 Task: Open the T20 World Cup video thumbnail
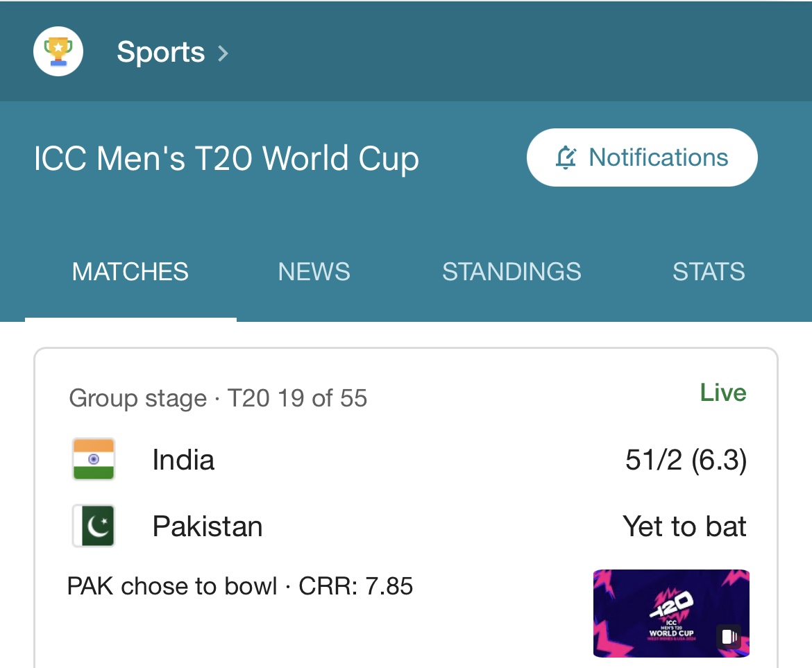671,613
